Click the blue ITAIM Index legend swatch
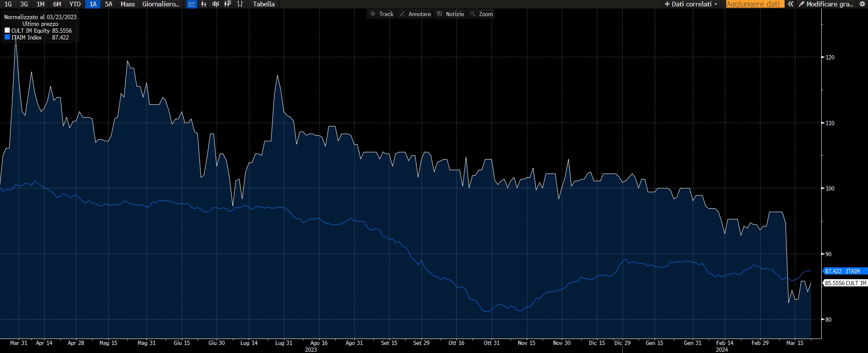Viewport: 868px width, 353px height. tap(7, 37)
